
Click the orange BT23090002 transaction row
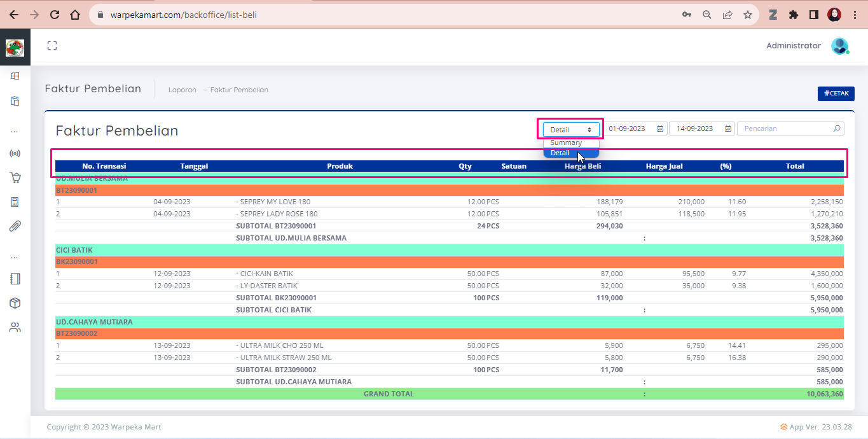click(450, 333)
